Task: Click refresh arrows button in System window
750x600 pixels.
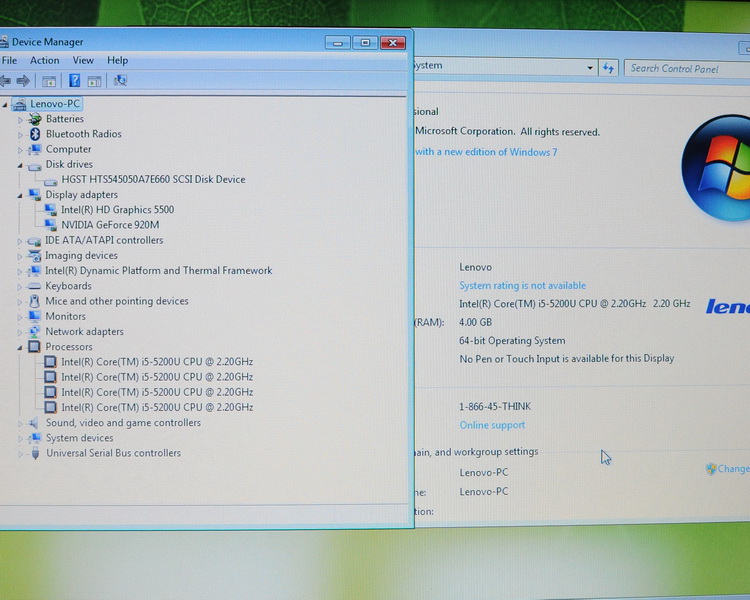Action: click(608, 68)
